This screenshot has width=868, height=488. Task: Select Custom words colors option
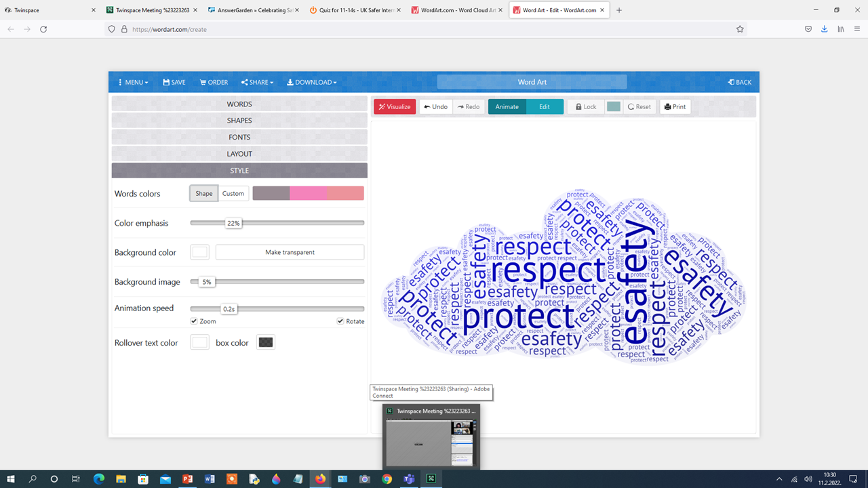233,193
